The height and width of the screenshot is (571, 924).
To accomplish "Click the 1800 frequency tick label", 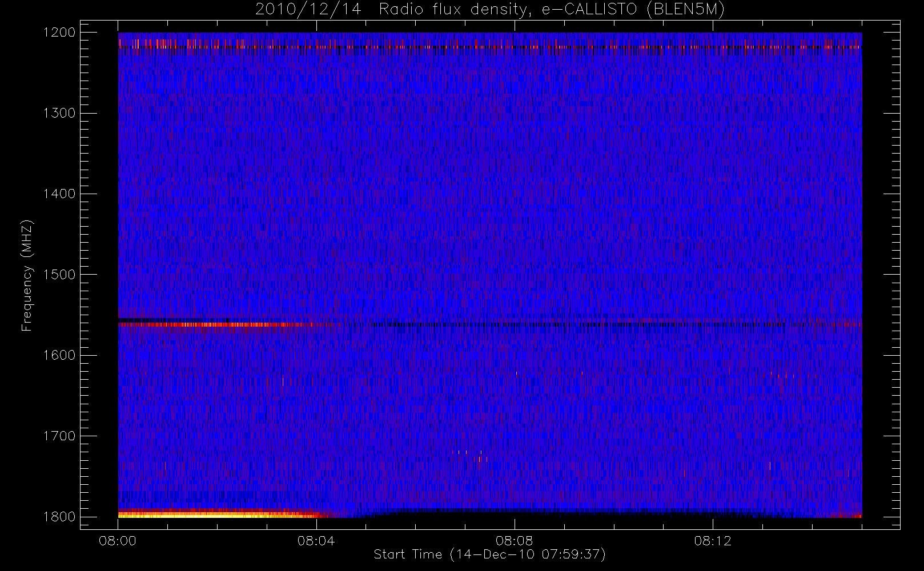I will 59,517.
